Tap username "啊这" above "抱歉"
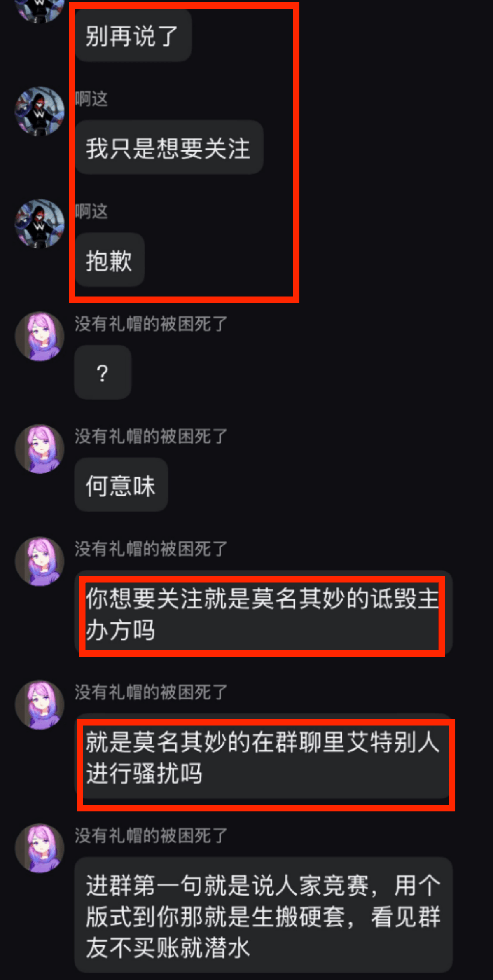Viewport: 493px width, 980px height. 91,211
